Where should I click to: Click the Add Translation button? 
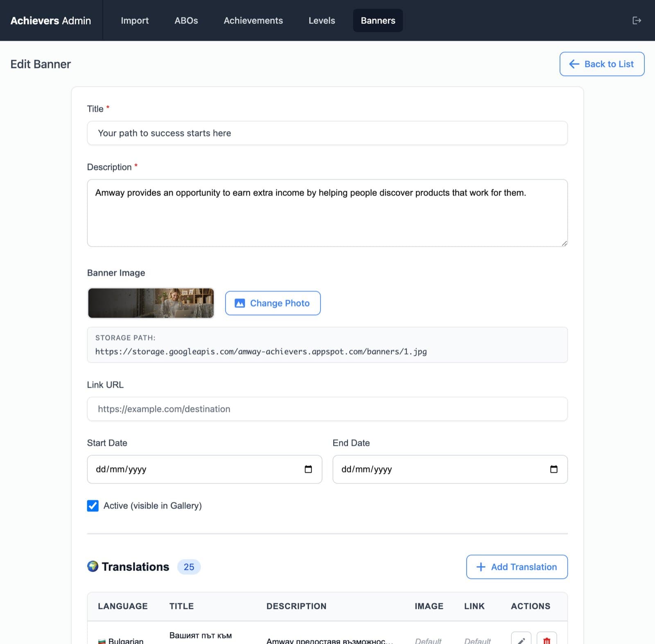click(x=517, y=567)
